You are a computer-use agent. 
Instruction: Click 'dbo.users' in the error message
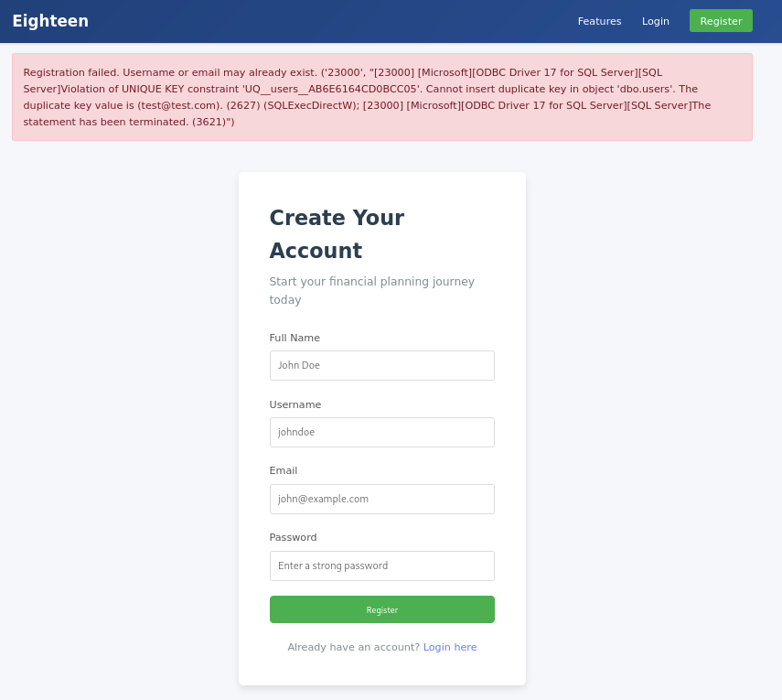tap(630, 89)
